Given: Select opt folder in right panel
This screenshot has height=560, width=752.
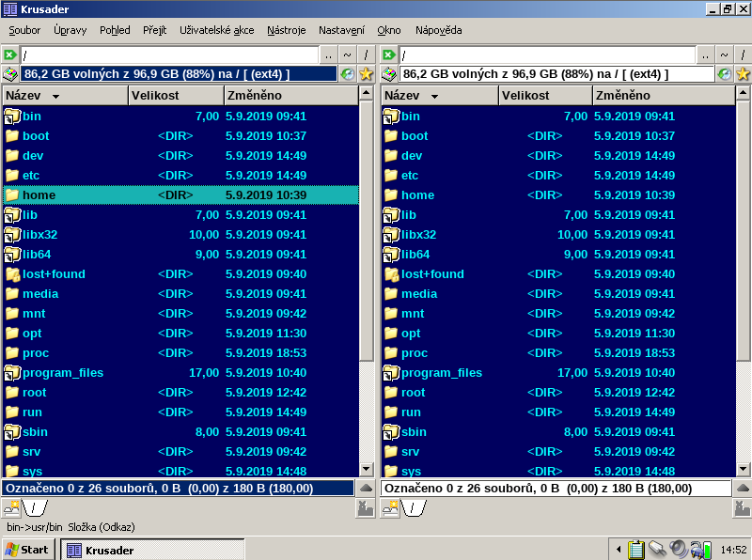Looking at the screenshot, I should [x=558, y=334].
